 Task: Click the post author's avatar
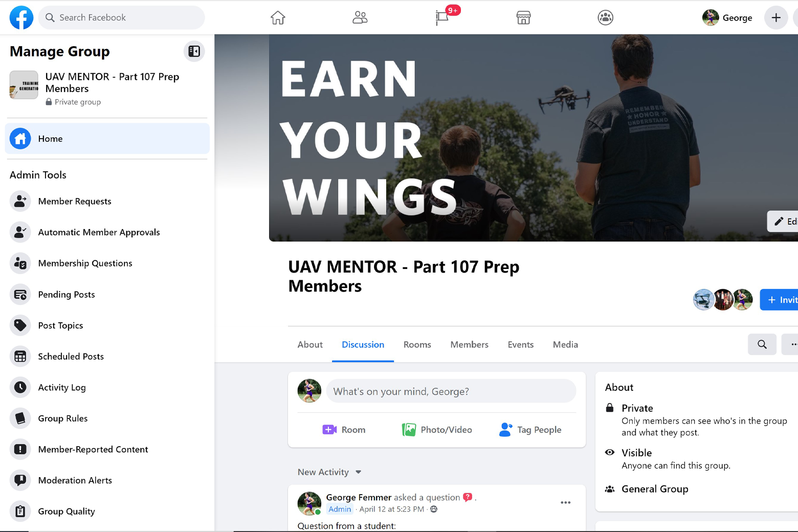coord(309,503)
